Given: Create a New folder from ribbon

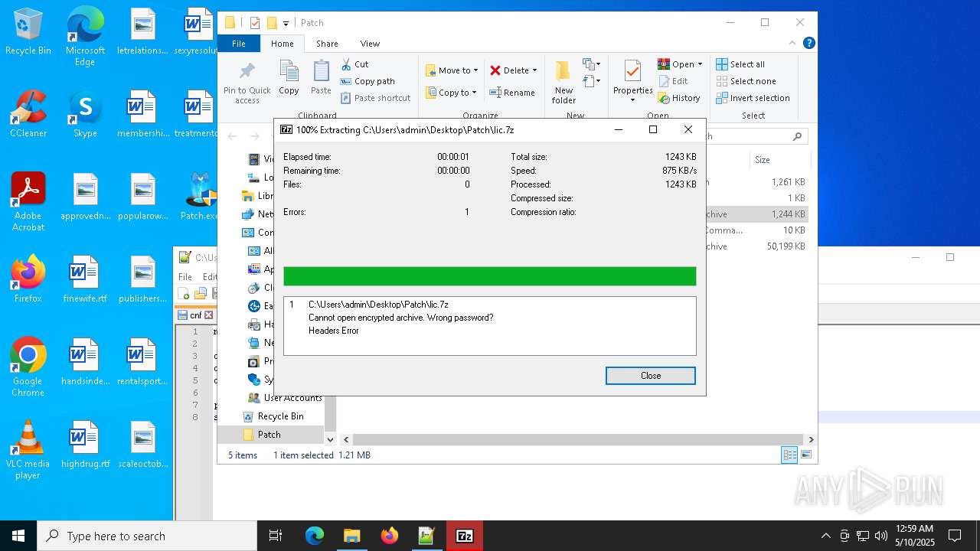Looking at the screenshot, I should 563,83.
